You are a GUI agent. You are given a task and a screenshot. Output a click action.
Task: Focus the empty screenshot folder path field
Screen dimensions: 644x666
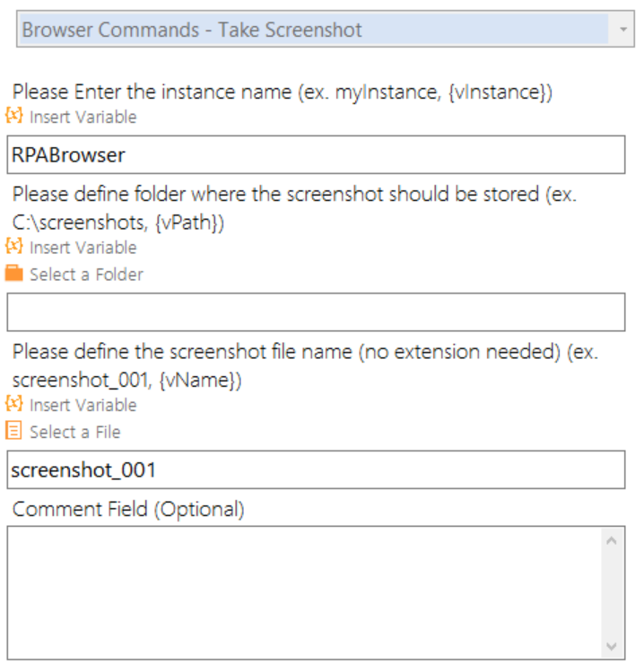click(x=316, y=311)
